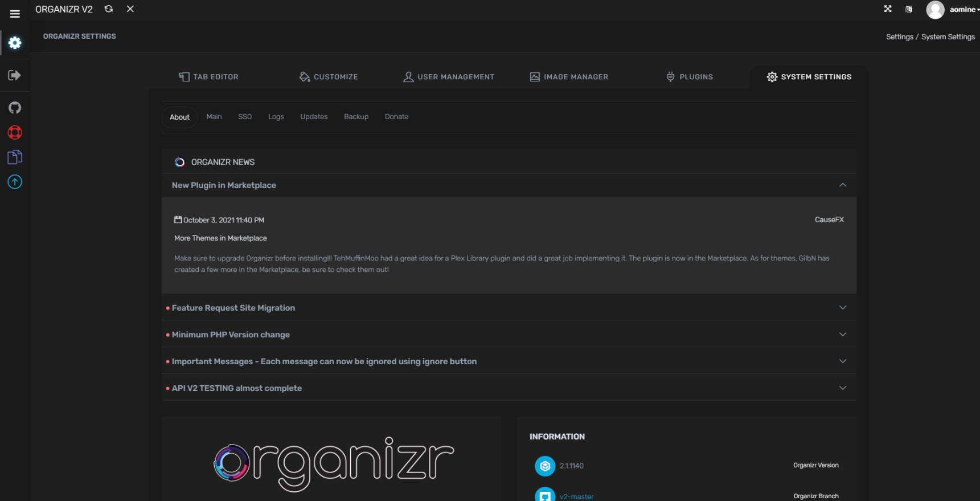Click the Organizr branch icon
Viewport: 980px width, 501px height.
point(545,495)
